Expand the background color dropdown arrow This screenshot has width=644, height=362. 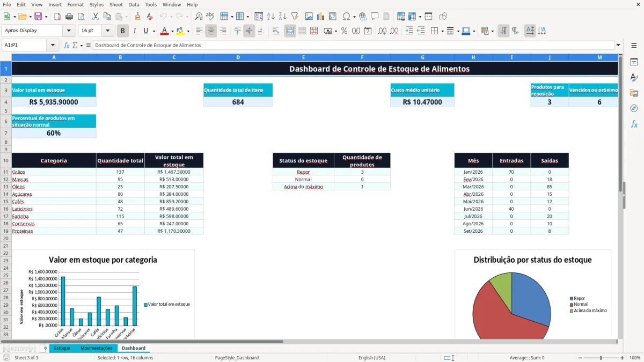click(188, 31)
